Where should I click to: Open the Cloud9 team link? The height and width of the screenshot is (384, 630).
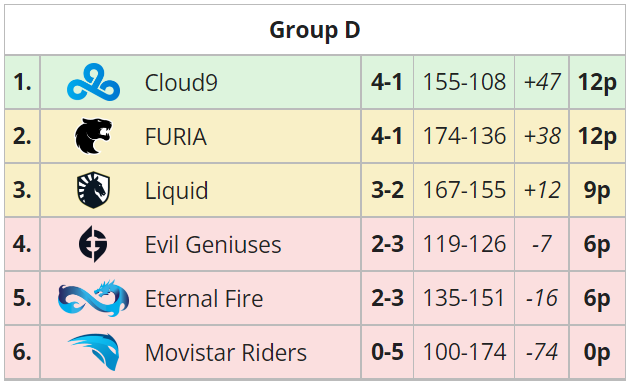tap(181, 82)
